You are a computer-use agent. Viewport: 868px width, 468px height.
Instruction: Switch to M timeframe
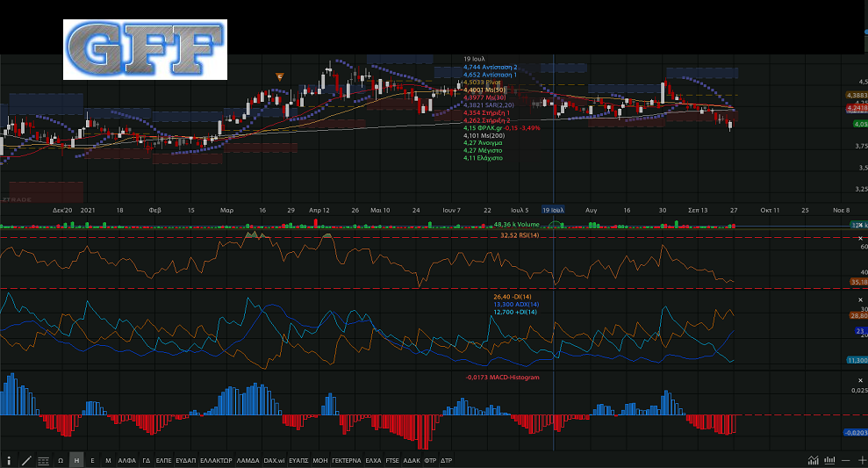[108, 460]
